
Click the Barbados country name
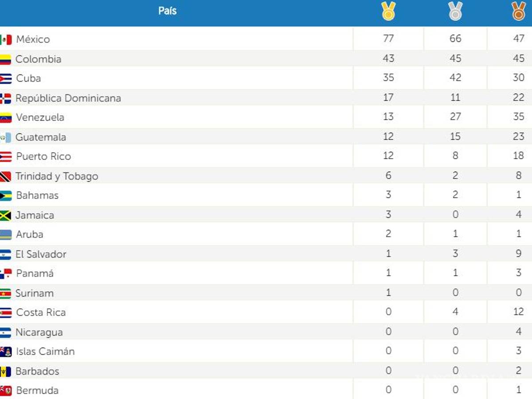[x=37, y=371]
